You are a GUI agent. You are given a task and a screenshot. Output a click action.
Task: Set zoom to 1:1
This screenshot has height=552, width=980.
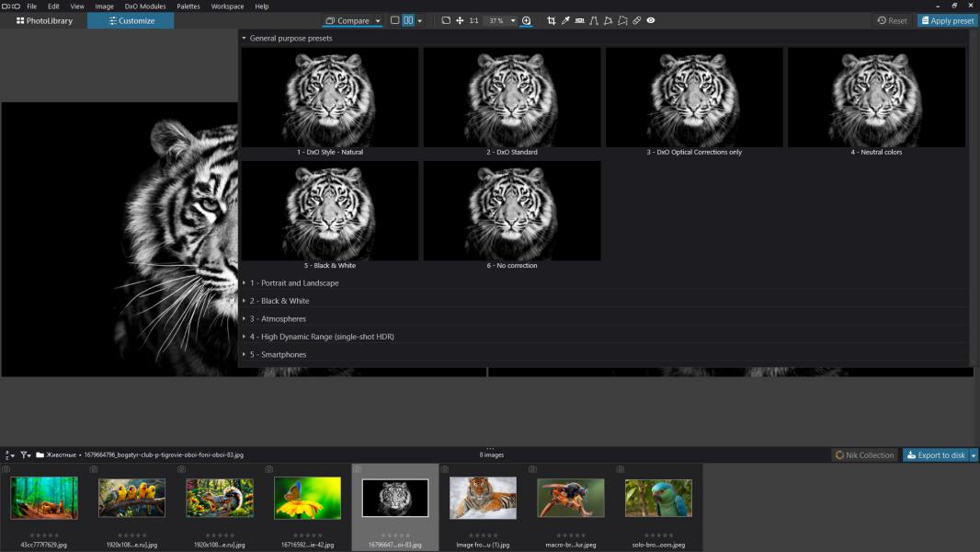point(473,20)
